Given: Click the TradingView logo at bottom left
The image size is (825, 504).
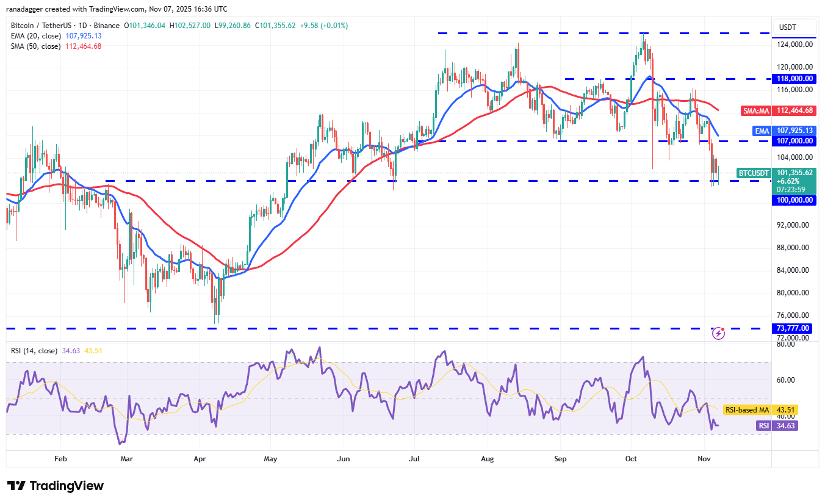Looking at the screenshot, I should 54,486.
